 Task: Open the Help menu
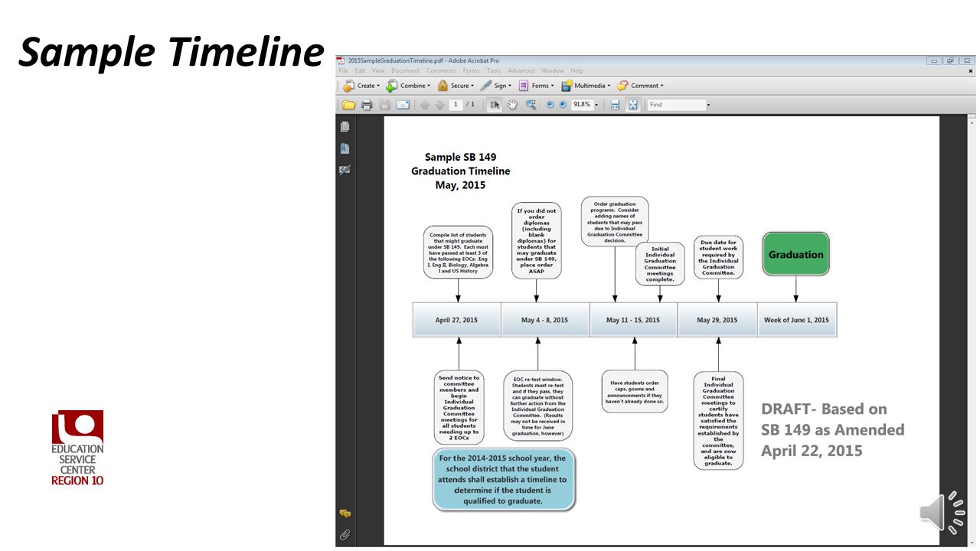click(577, 70)
